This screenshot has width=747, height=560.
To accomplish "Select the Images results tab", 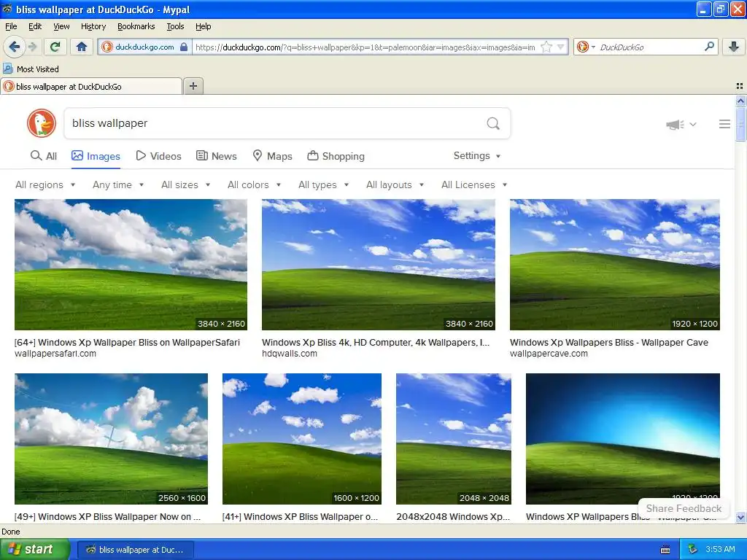I will 96,156.
